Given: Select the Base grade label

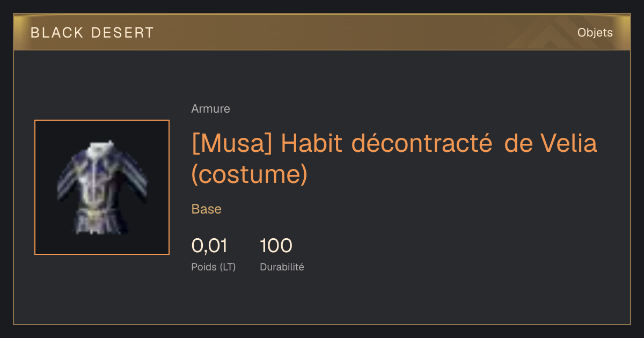Looking at the screenshot, I should 206,209.
